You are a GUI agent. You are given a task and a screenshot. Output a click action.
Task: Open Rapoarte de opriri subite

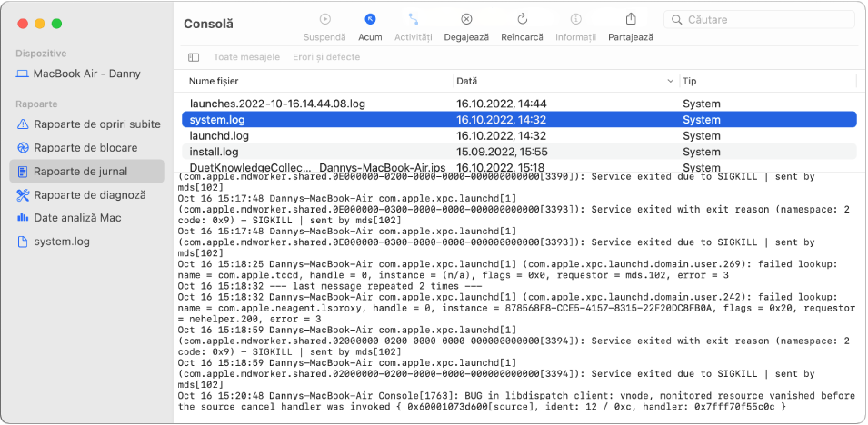[87, 124]
